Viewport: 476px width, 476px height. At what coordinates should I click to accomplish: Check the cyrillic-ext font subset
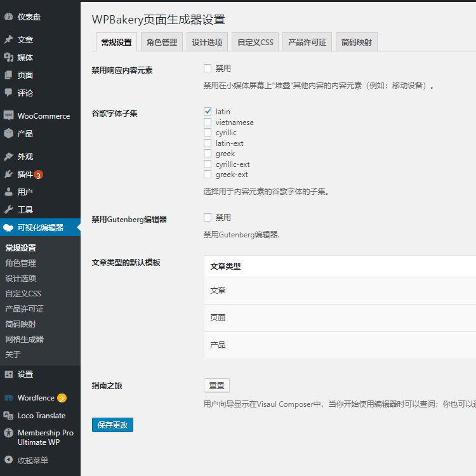(208, 164)
